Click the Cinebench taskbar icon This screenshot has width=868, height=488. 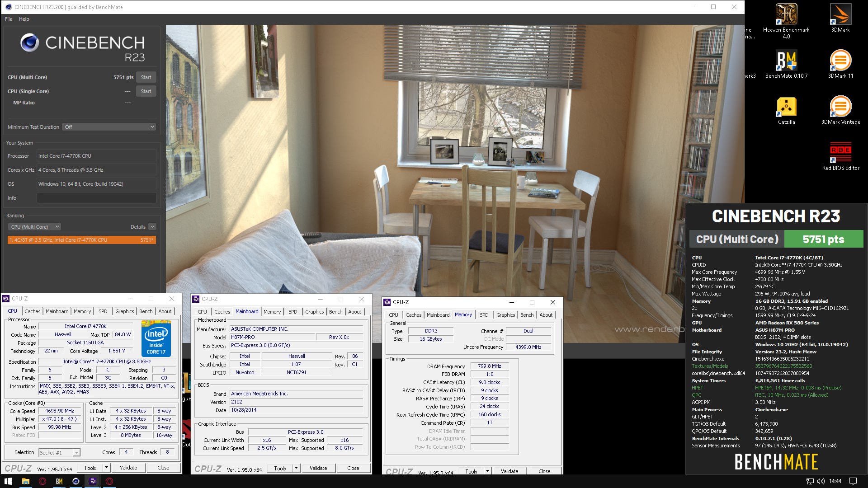(x=75, y=481)
